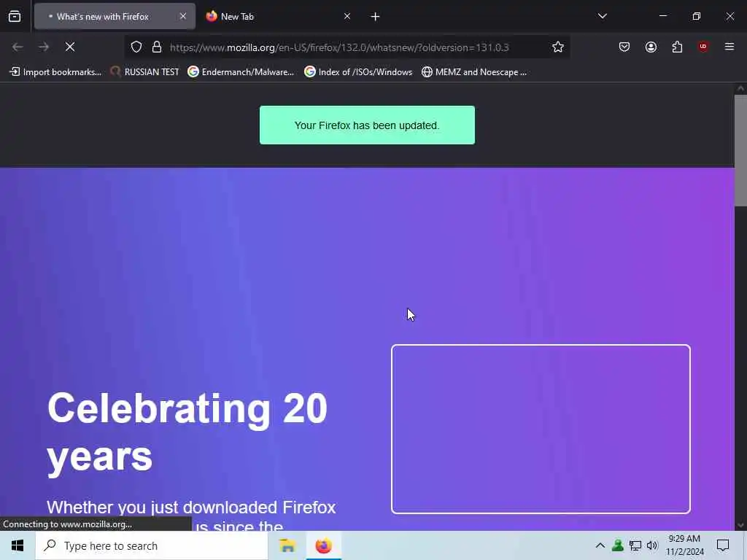The image size is (747, 560).
Task: Save page to Pocket
Action: tap(624, 47)
